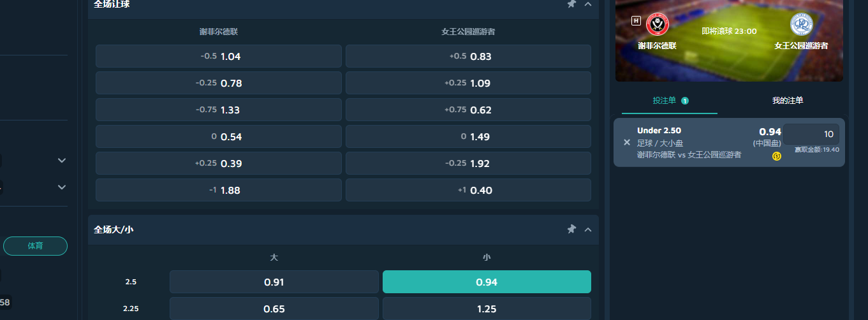868x320 pixels.
Task: Remove the Under 2.50 bet from slip
Action: pyautogui.click(x=627, y=143)
